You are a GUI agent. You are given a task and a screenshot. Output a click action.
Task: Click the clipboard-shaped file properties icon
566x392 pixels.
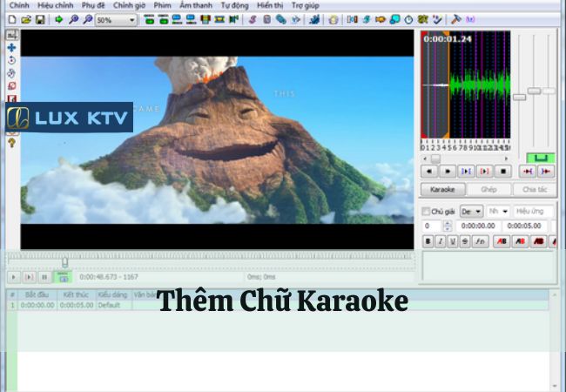point(266,19)
